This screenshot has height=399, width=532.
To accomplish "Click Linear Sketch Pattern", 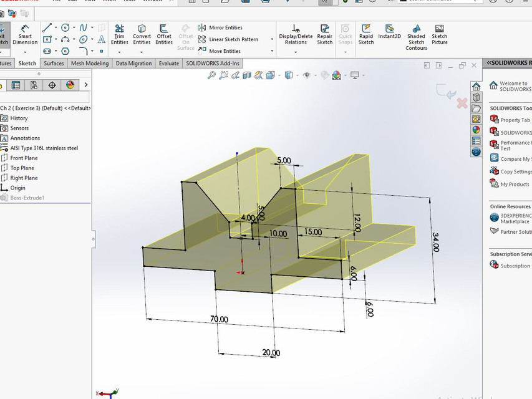I will (228, 39).
